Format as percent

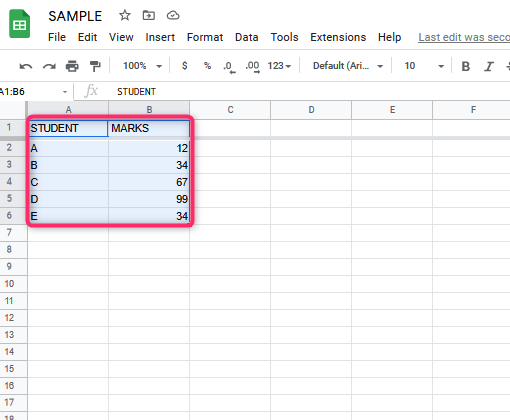pos(207,66)
